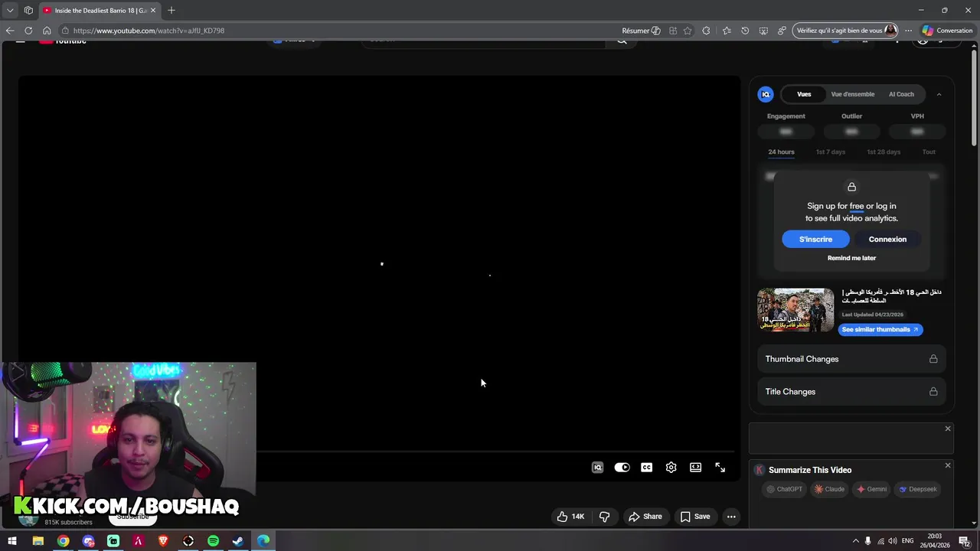980x551 pixels.
Task: Click the S'inscrire sign-up button
Action: pyautogui.click(x=815, y=240)
